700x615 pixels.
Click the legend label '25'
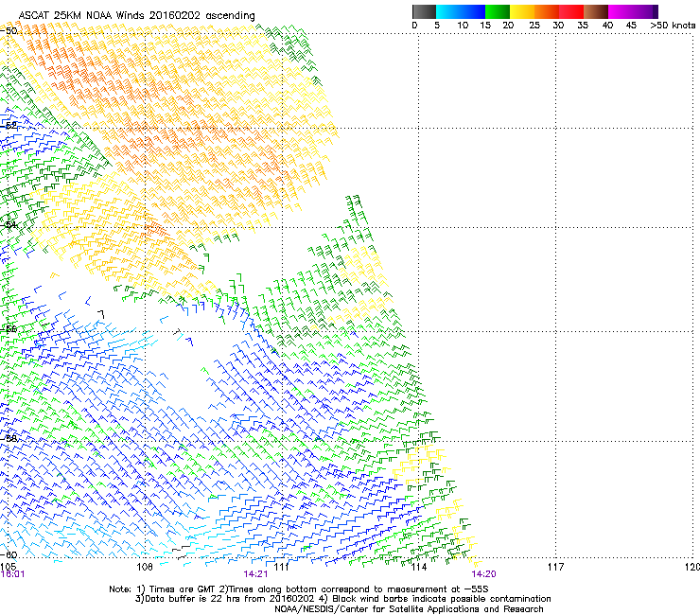click(x=534, y=26)
